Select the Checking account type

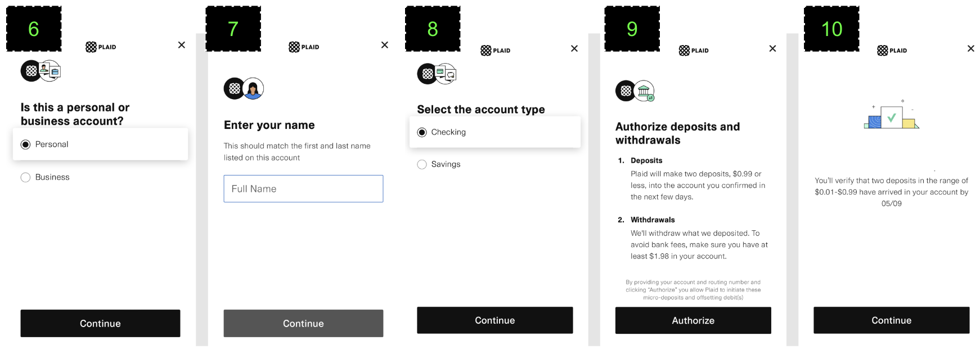422,132
